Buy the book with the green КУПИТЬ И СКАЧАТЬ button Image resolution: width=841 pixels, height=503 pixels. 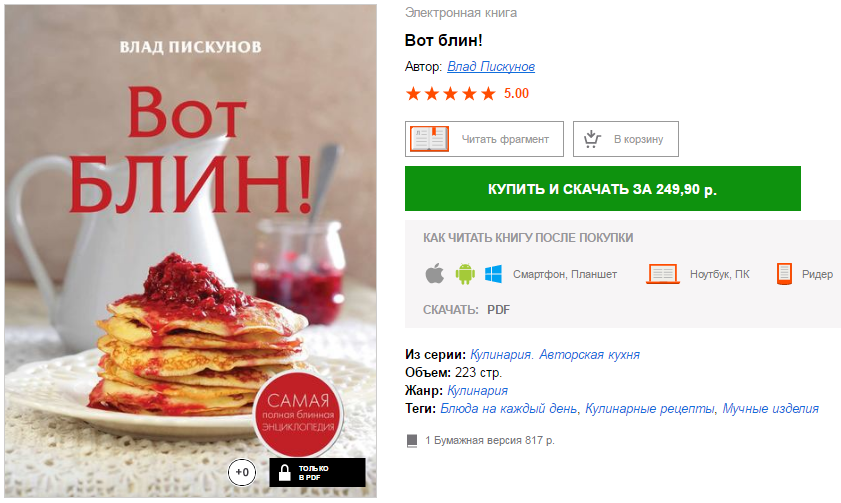tap(602, 189)
